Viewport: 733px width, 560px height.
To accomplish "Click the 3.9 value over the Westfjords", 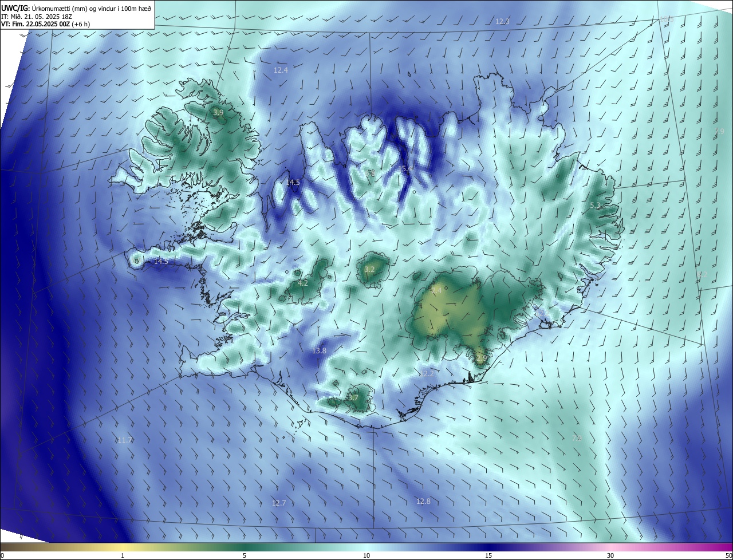I will (218, 113).
